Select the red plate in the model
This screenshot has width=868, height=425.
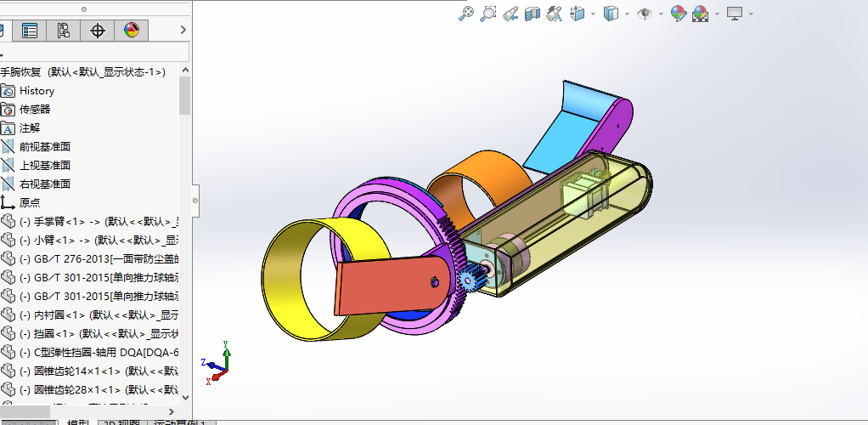[391, 284]
